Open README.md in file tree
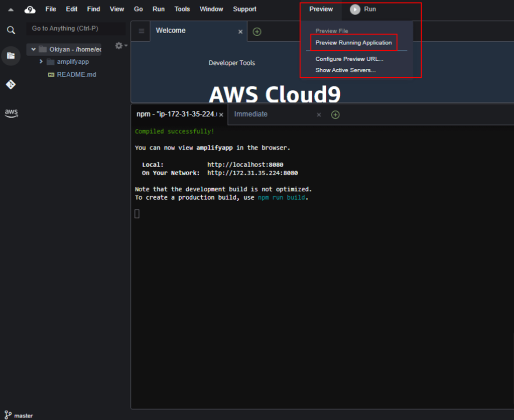This screenshot has height=420, width=514. [x=76, y=74]
